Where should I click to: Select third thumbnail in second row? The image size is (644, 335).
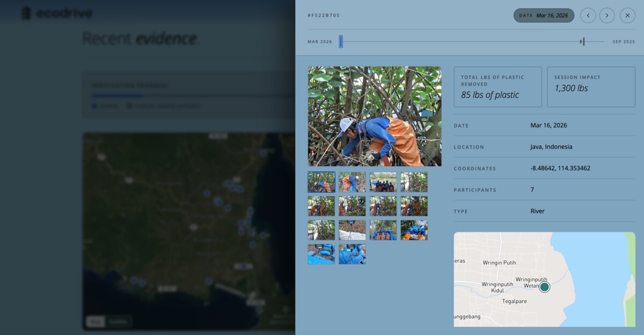[383, 206]
